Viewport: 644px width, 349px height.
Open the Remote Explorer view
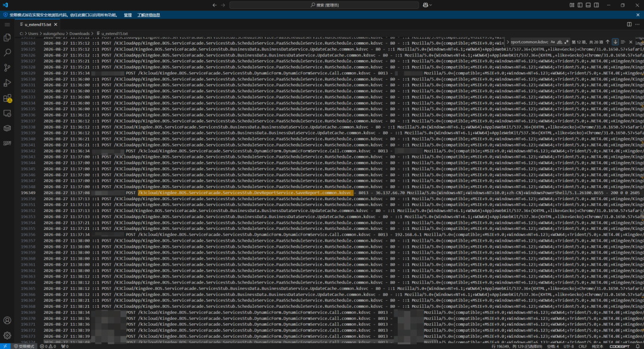(x=7, y=113)
